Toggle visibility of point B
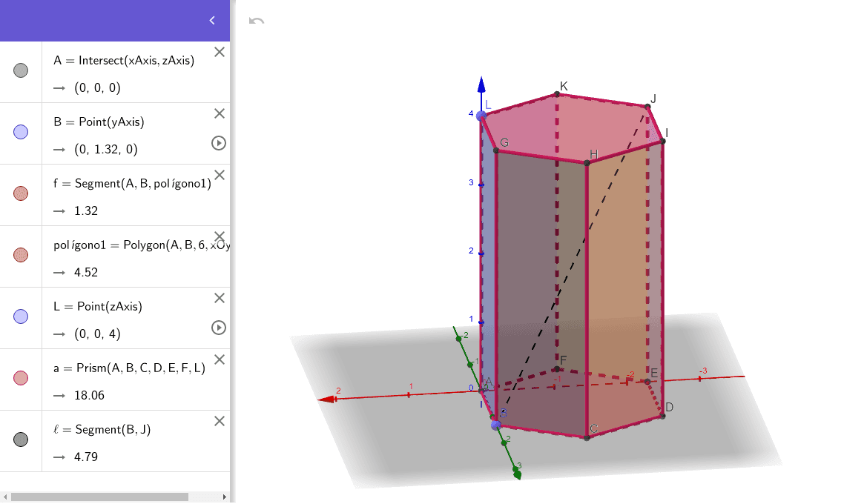 point(21,132)
